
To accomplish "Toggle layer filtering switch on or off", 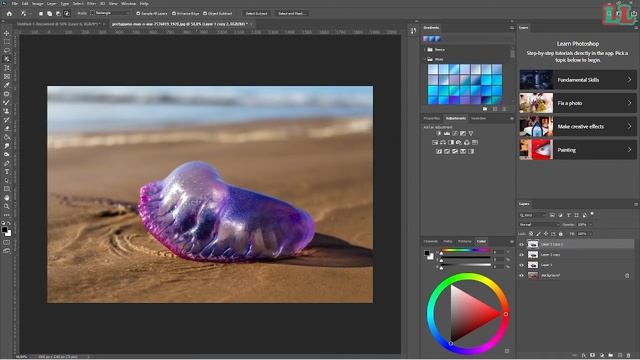I will click(592, 214).
